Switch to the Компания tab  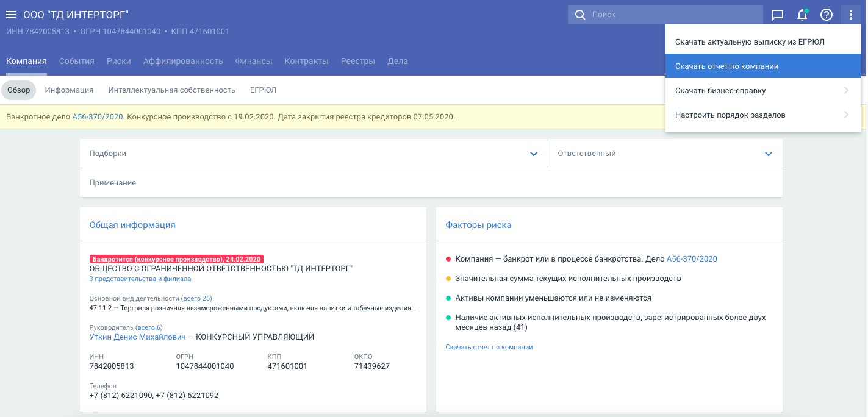(26, 61)
